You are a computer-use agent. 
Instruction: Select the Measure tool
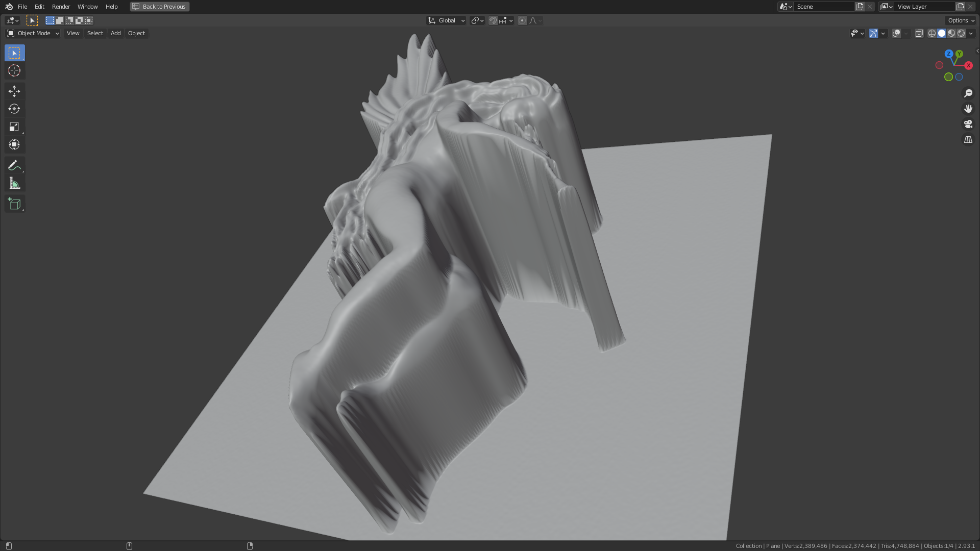pos(14,183)
